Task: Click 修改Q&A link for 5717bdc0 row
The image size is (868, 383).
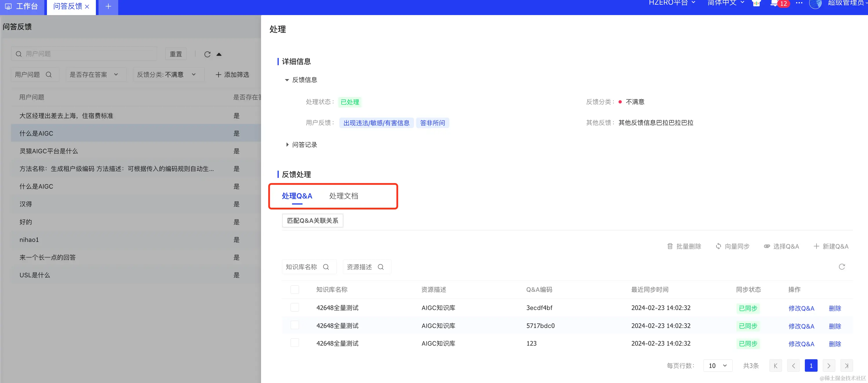Action: pyautogui.click(x=801, y=326)
